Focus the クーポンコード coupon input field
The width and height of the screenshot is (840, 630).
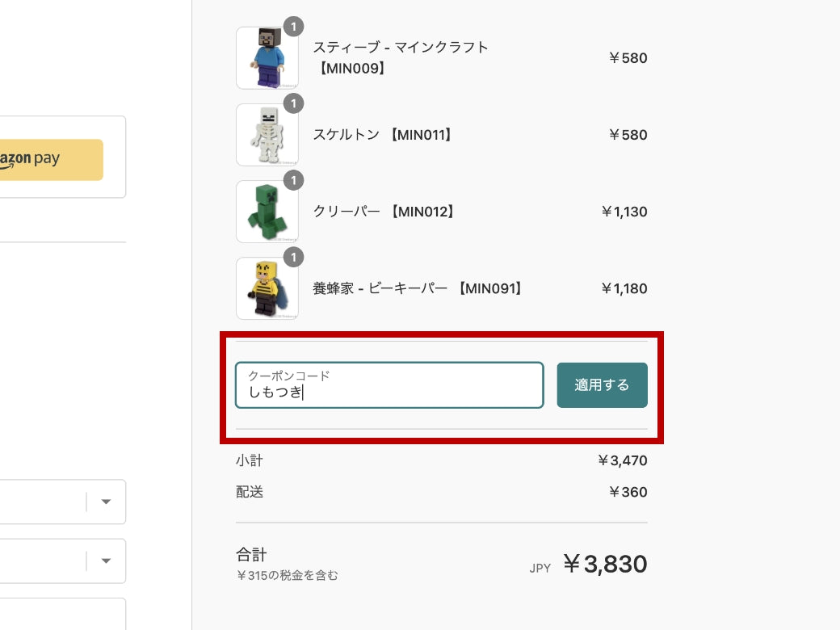click(389, 385)
